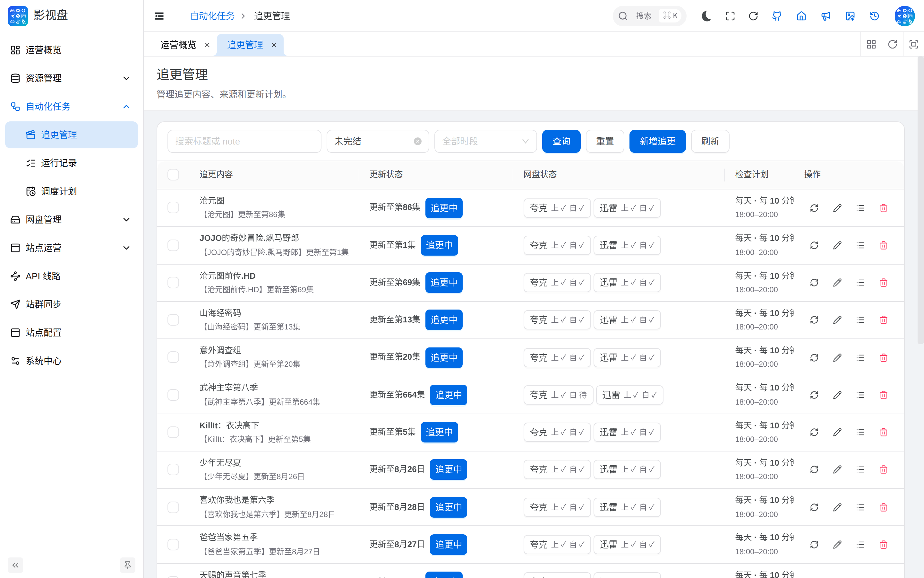Edit the JOJO的奇妙冒险.飙马野郎 row

pyautogui.click(x=837, y=245)
